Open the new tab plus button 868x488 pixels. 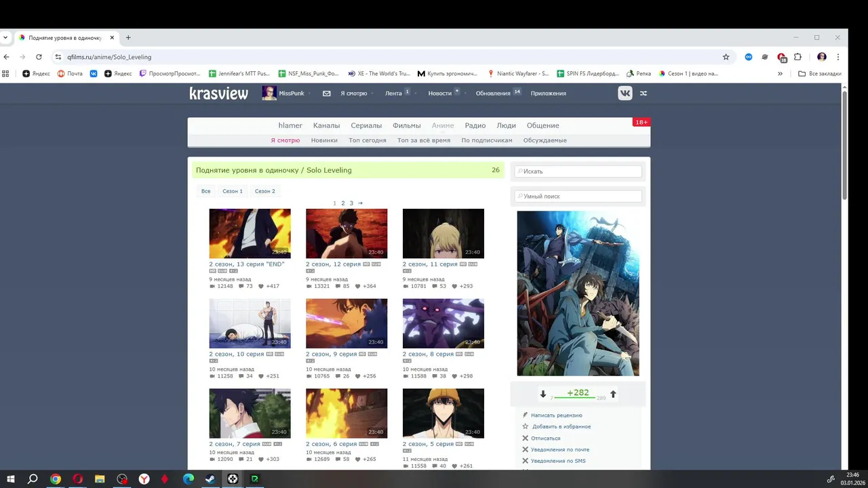(x=128, y=38)
